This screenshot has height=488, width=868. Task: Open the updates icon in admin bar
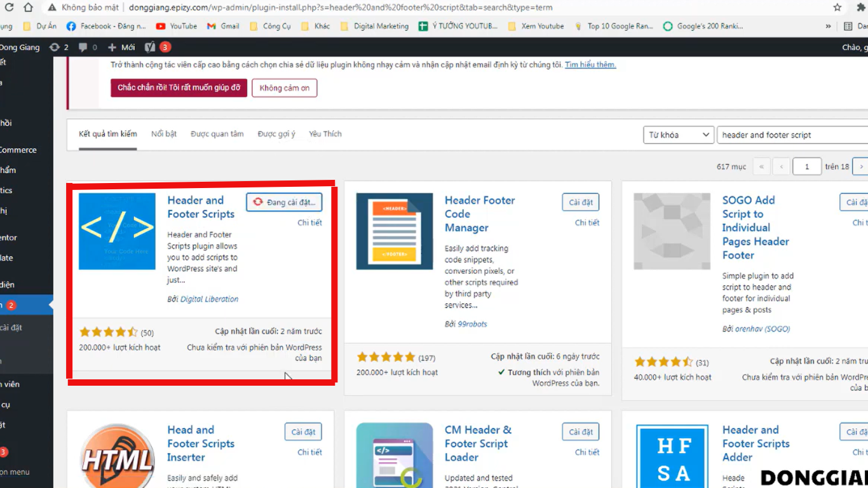58,47
